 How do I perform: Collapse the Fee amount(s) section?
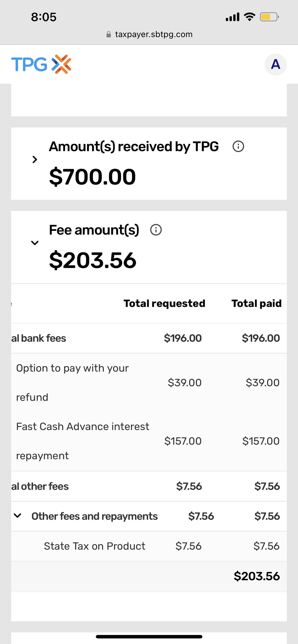pyautogui.click(x=35, y=243)
